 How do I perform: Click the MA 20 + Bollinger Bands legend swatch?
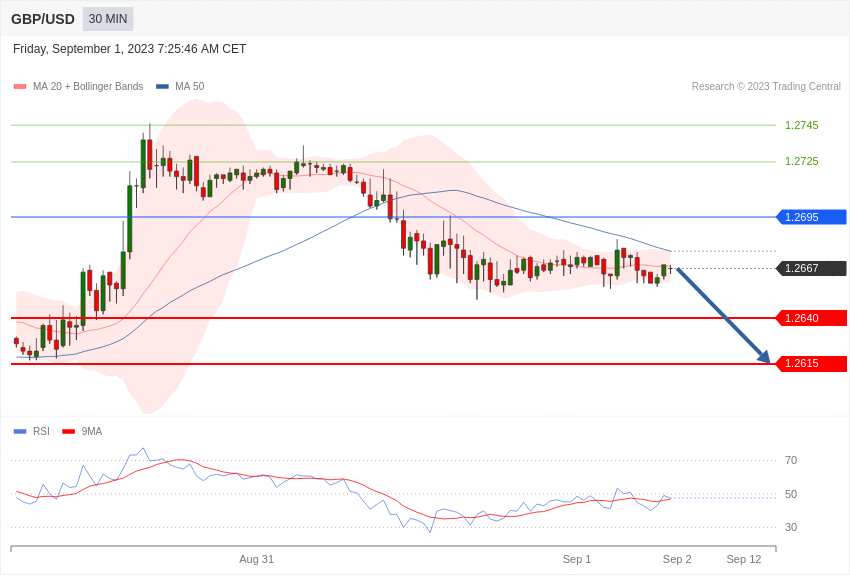20,87
